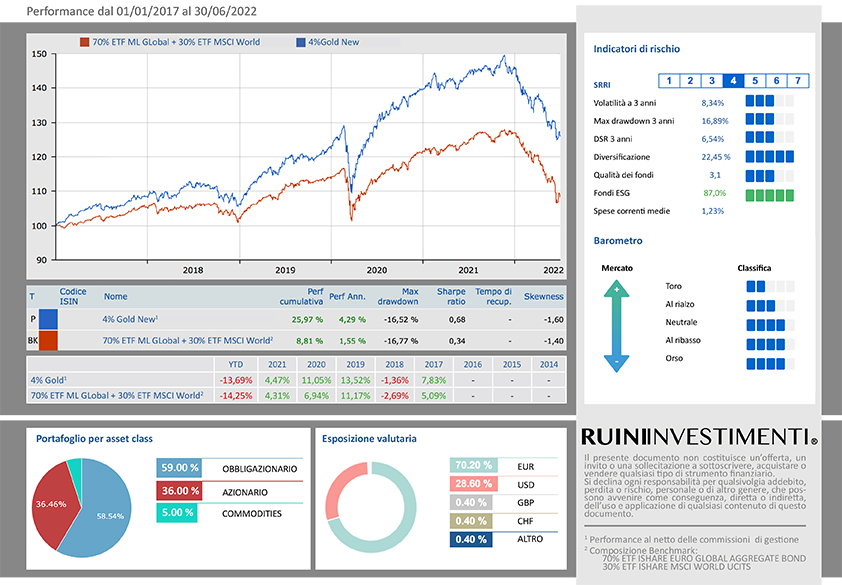Click the Ruini Investimenti logo

(699, 437)
